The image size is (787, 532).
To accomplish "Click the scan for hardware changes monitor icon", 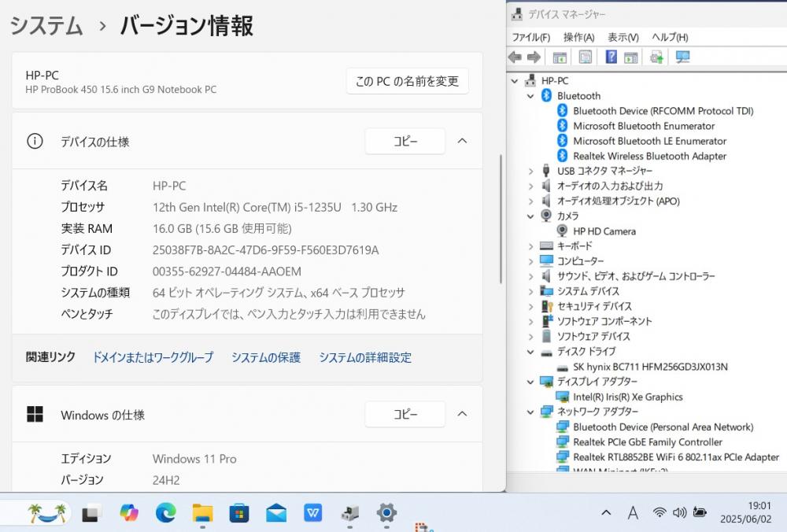I will [x=682, y=57].
